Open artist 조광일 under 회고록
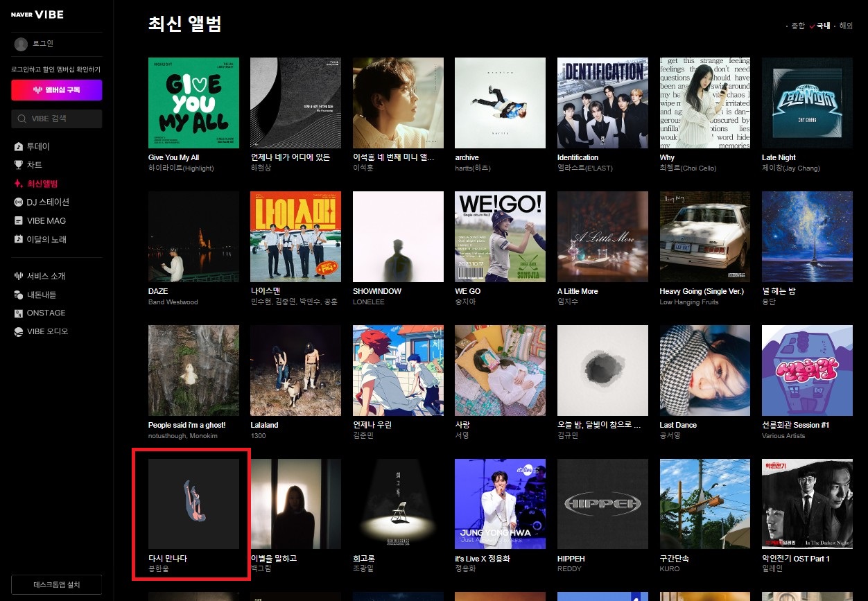This screenshot has width=868, height=601. tap(364, 569)
